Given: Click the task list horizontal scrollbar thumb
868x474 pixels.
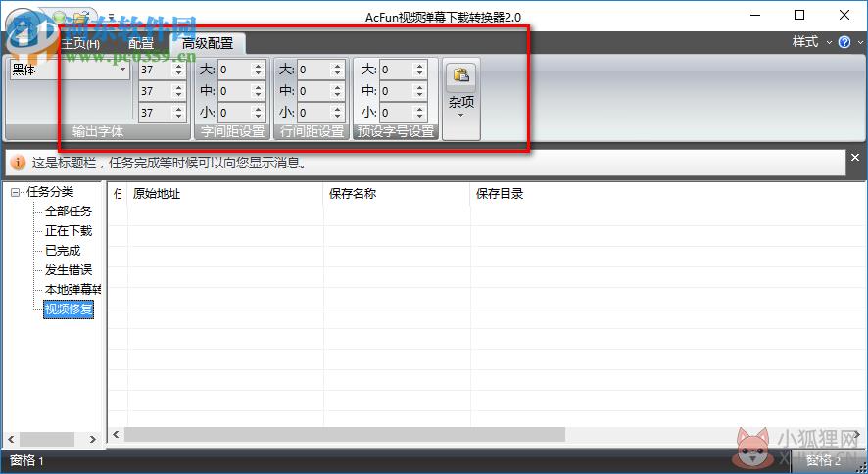Looking at the screenshot, I should point(344,434).
